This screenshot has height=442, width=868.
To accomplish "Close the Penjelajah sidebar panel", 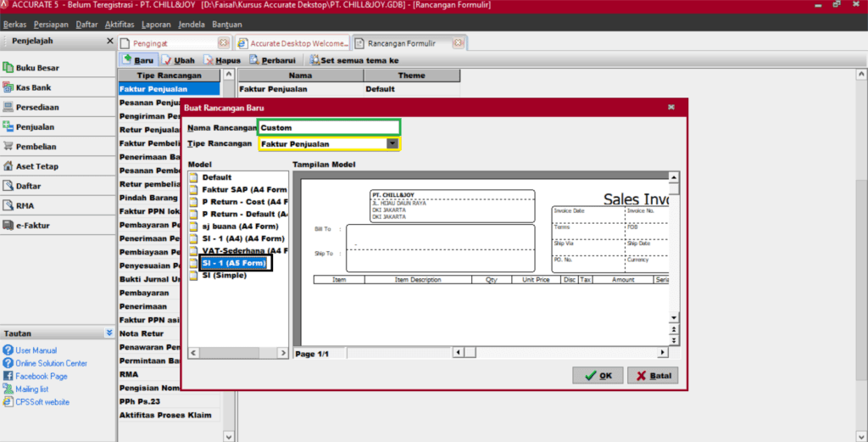I will (x=109, y=41).
